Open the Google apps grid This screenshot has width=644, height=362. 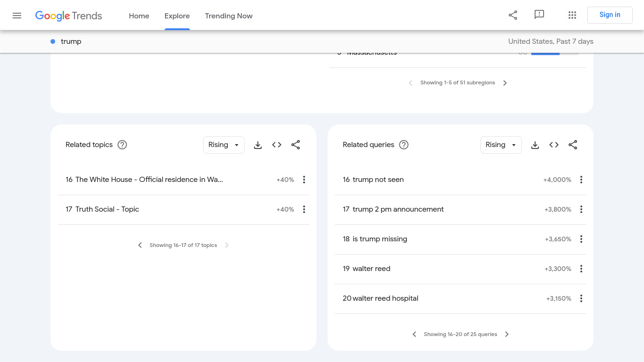[x=572, y=15]
